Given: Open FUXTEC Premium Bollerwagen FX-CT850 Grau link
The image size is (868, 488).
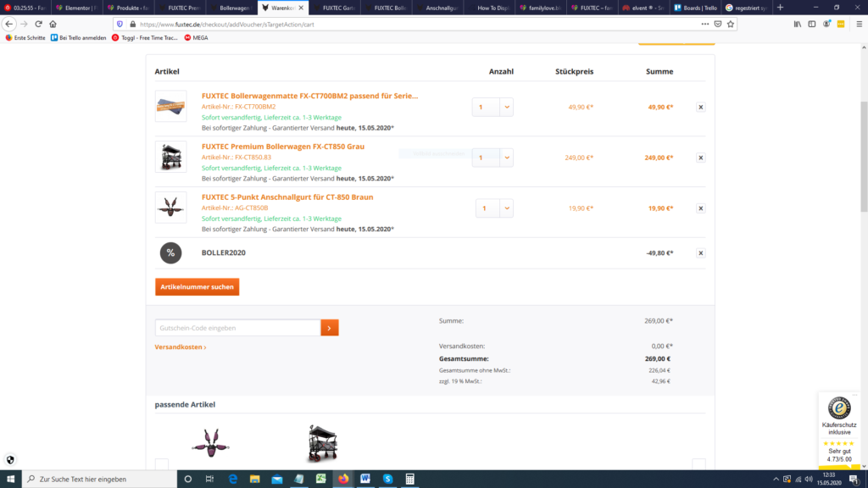Looking at the screenshot, I should (x=283, y=147).
